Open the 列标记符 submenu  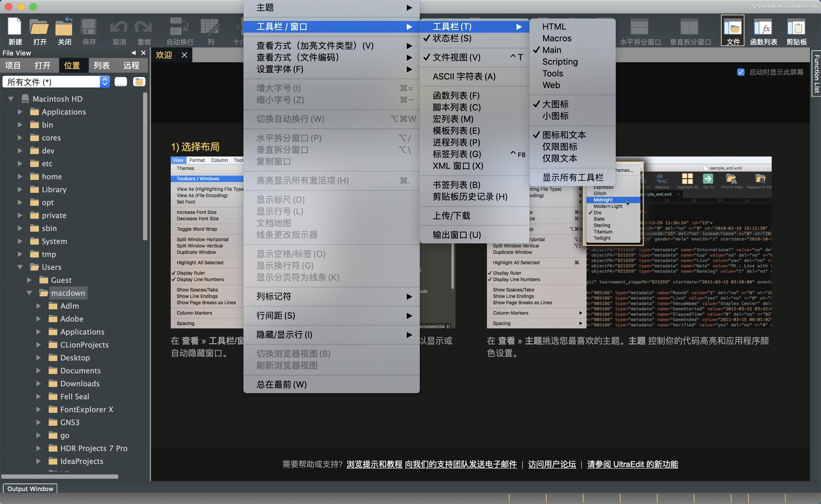tap(332, 296)
